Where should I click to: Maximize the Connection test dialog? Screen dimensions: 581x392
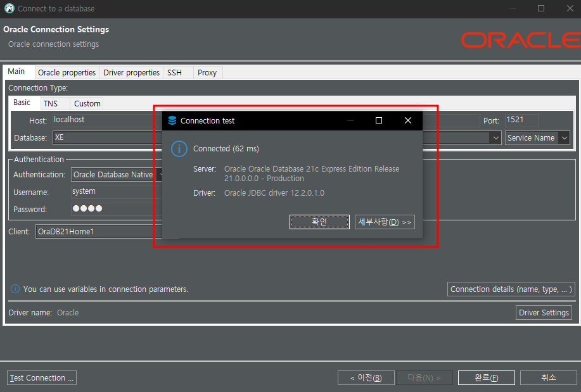coord(379,120)
